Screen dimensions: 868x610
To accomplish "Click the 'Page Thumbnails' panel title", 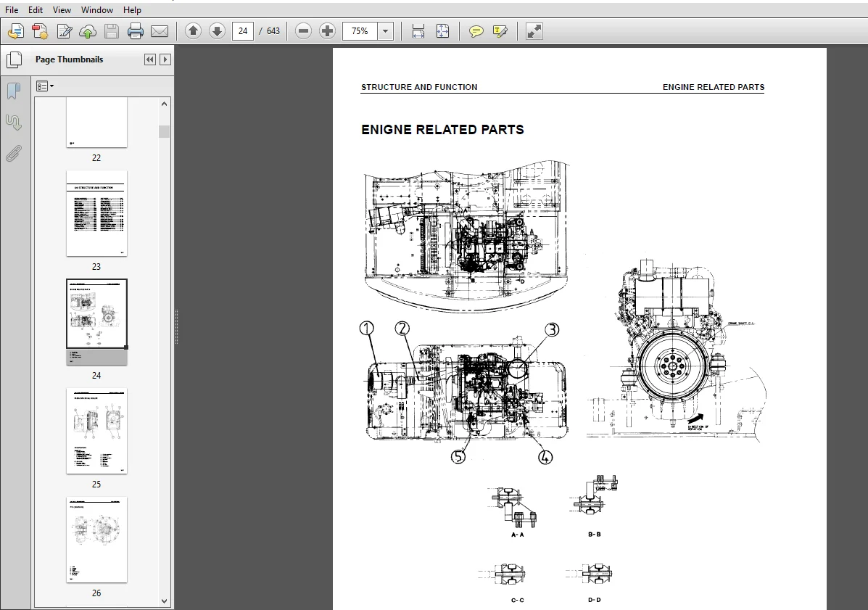I will coord(69,59).
